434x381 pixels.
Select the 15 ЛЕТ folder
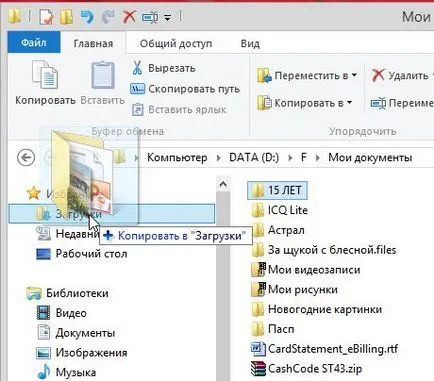point(277,190)
